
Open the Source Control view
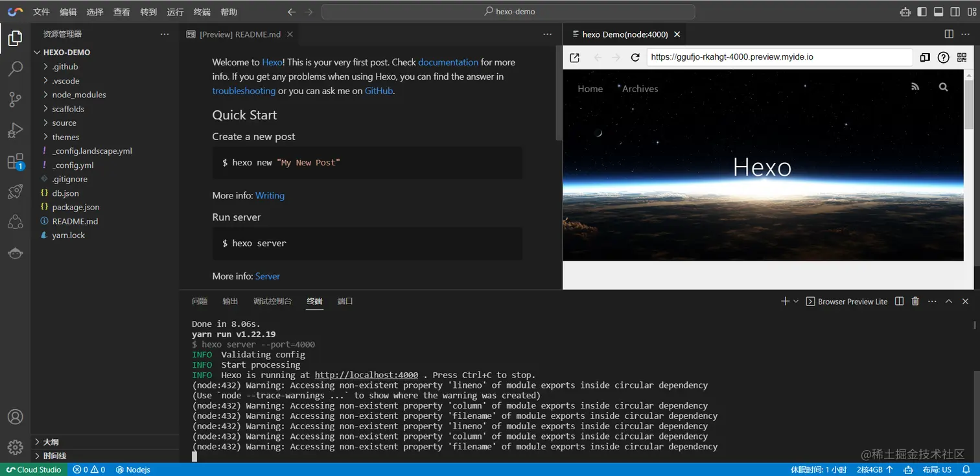pyautogui.click(x=15, y=99)
